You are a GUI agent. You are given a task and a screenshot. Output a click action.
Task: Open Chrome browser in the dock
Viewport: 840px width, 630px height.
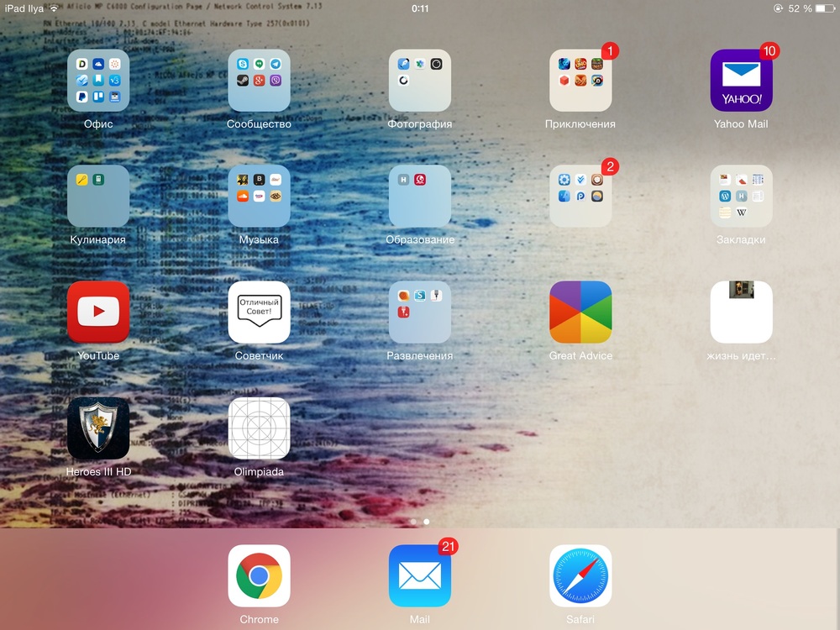[x=259, y=576]
